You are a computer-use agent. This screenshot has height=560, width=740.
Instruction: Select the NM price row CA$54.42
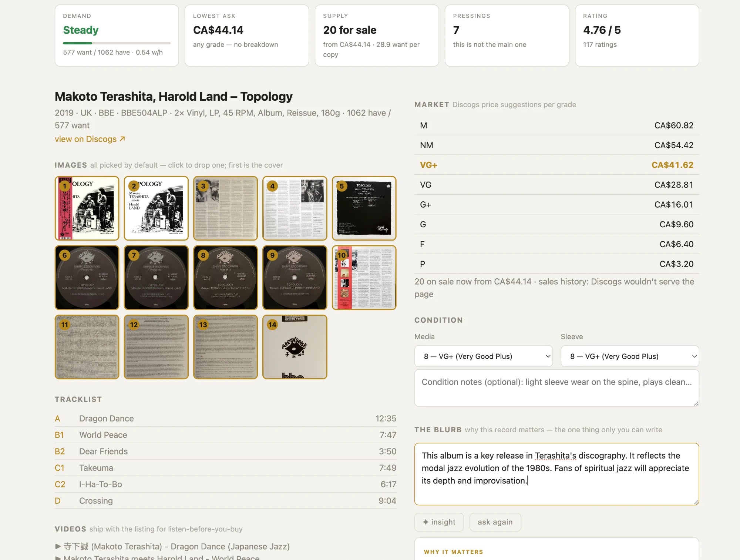click(556, 145)
